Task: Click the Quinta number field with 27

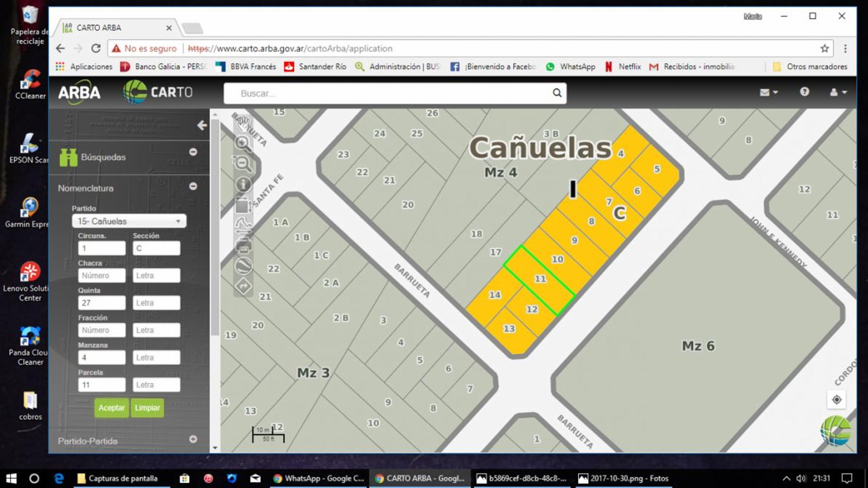Action: [x=102, y=303]
